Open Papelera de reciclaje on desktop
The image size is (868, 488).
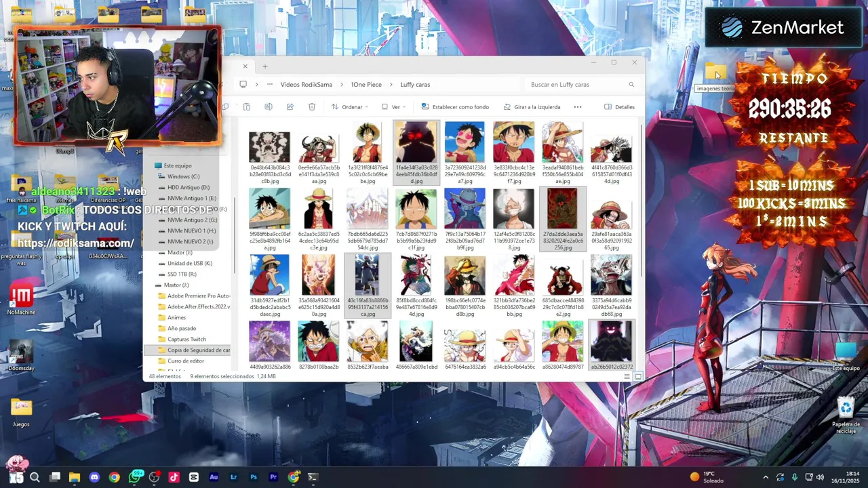coord(846,416)
